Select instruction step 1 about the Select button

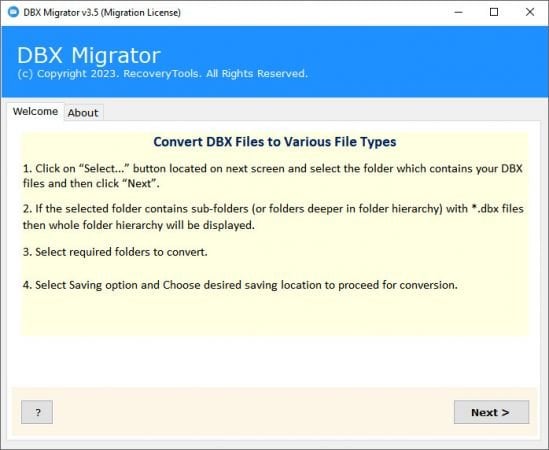[x=273, y=176]
